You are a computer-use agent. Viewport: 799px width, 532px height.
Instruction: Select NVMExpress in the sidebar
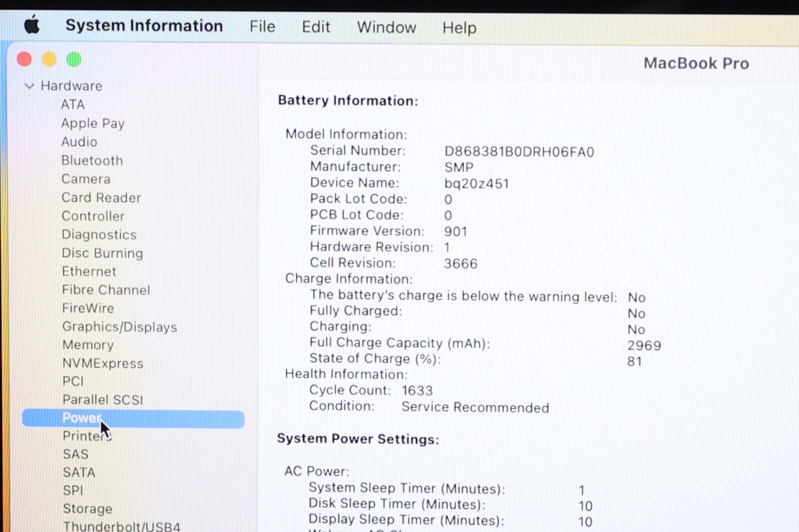(102, 363)
